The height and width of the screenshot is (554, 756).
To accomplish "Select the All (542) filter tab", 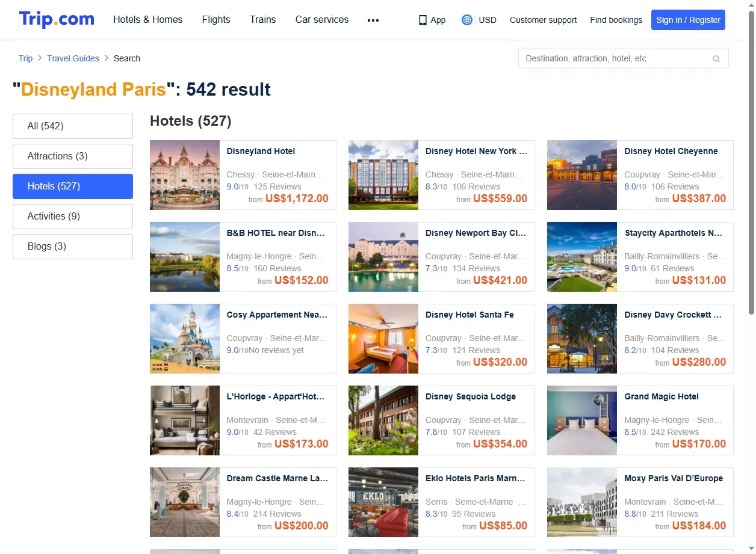I will (73, 126).
